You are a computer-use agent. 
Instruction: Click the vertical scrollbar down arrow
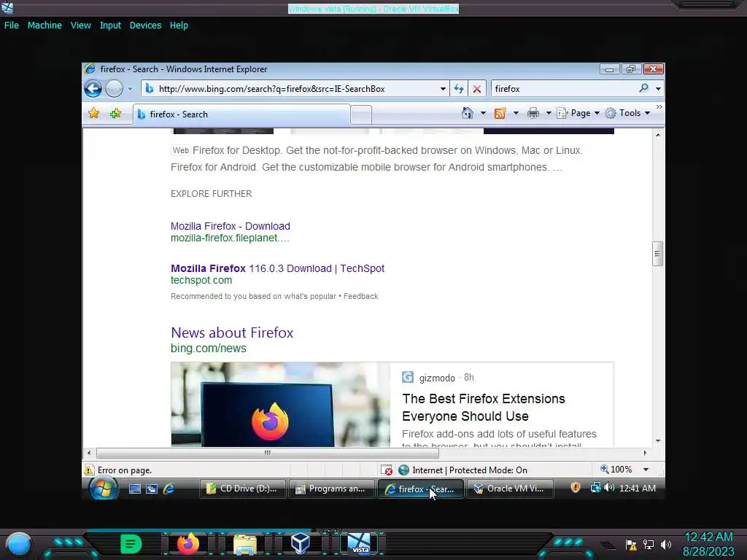pos(657,441)
